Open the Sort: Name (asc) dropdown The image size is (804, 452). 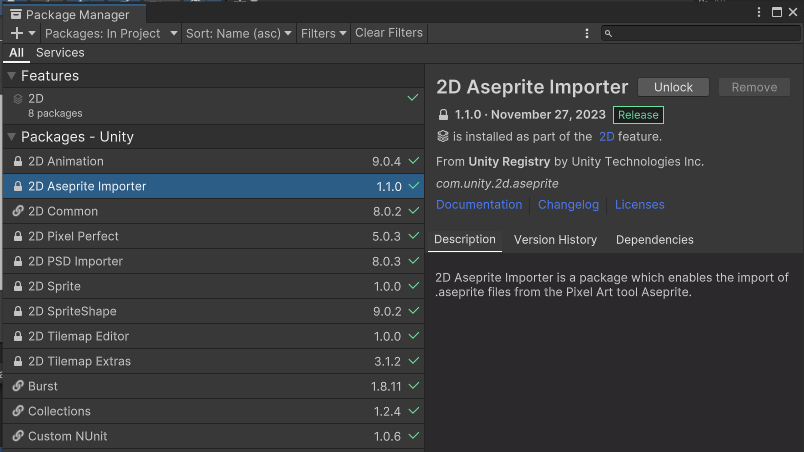(239, 33)
